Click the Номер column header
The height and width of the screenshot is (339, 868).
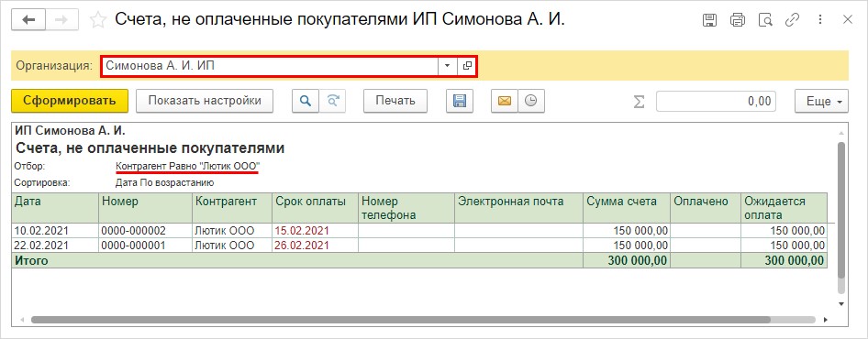pyautogui.click(x=146, y=208)
